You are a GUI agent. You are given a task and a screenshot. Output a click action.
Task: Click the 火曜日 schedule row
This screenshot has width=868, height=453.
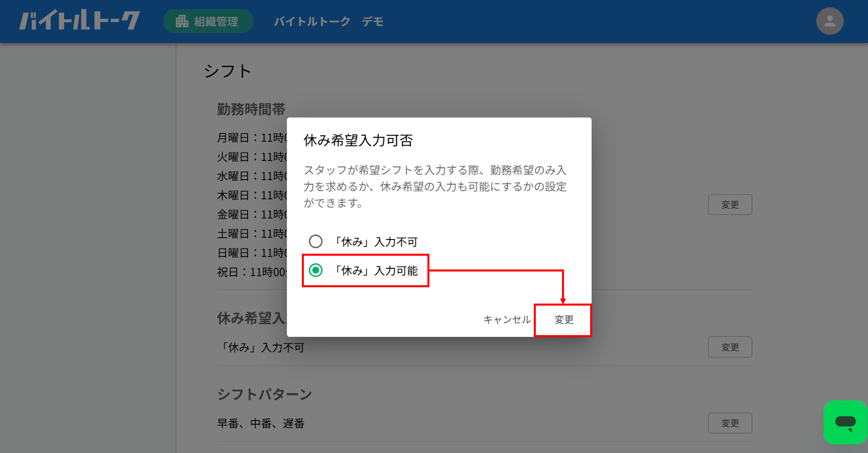[x=252, y=157]
